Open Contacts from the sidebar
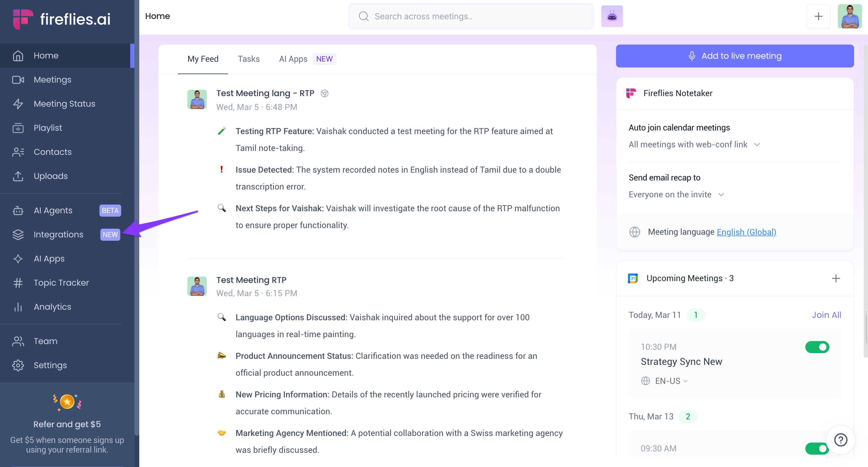 (x=52, y=152)
